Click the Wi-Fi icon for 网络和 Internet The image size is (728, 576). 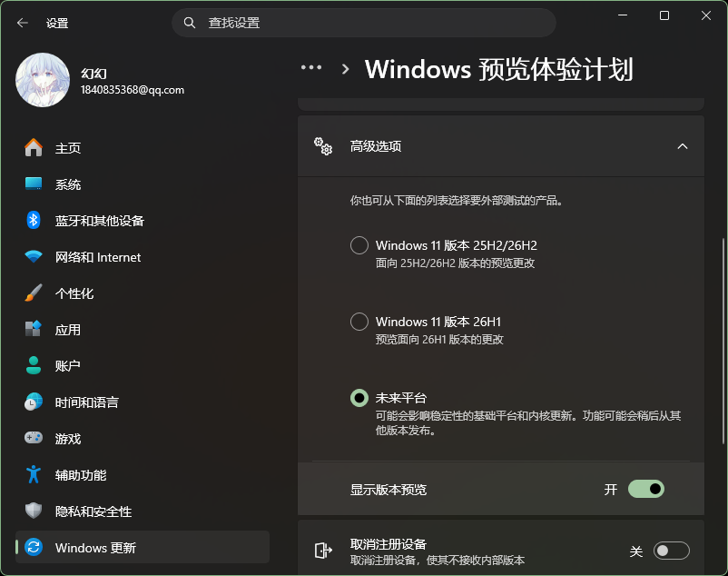[34, 256]
